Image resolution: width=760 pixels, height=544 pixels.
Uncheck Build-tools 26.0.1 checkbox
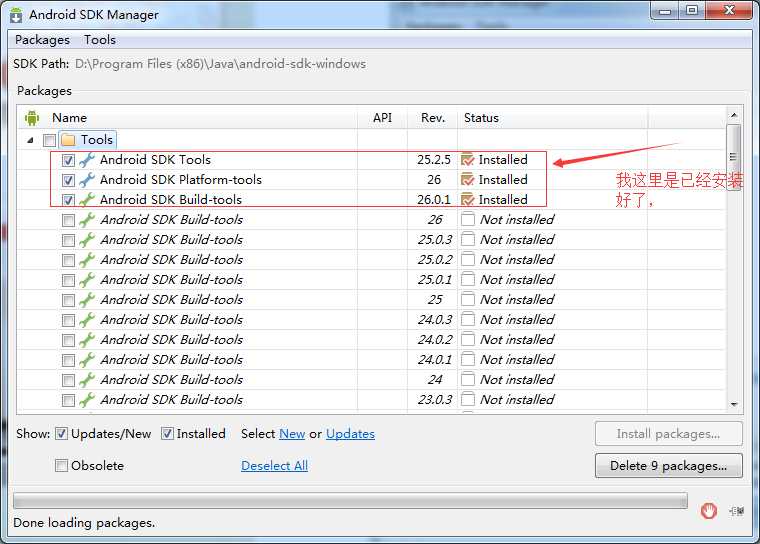coord(68,200)
